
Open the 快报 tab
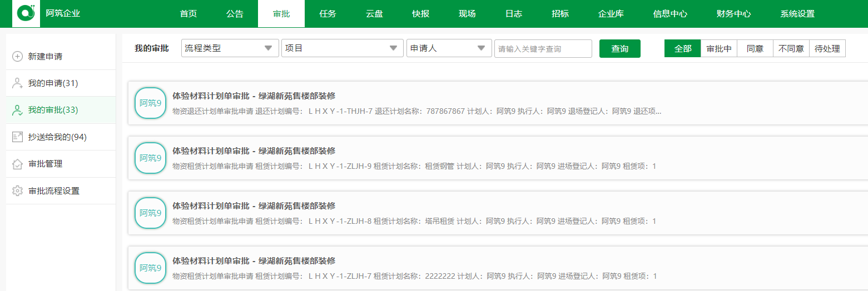pos(421,14)
